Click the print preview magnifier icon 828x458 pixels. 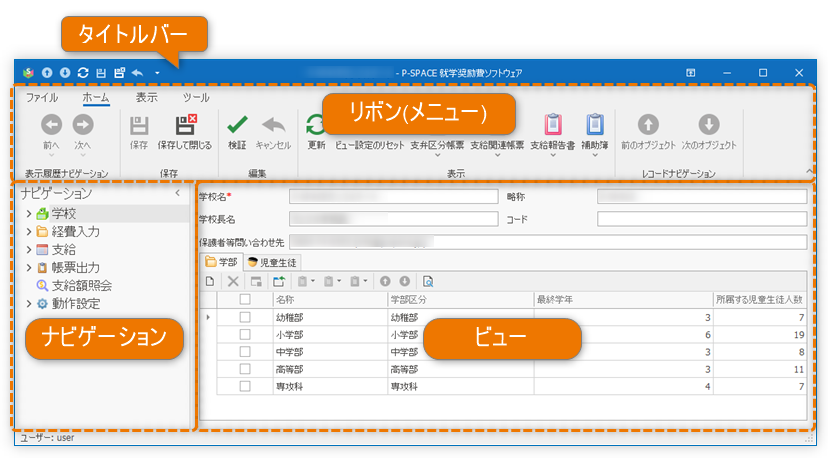point(428,282)
